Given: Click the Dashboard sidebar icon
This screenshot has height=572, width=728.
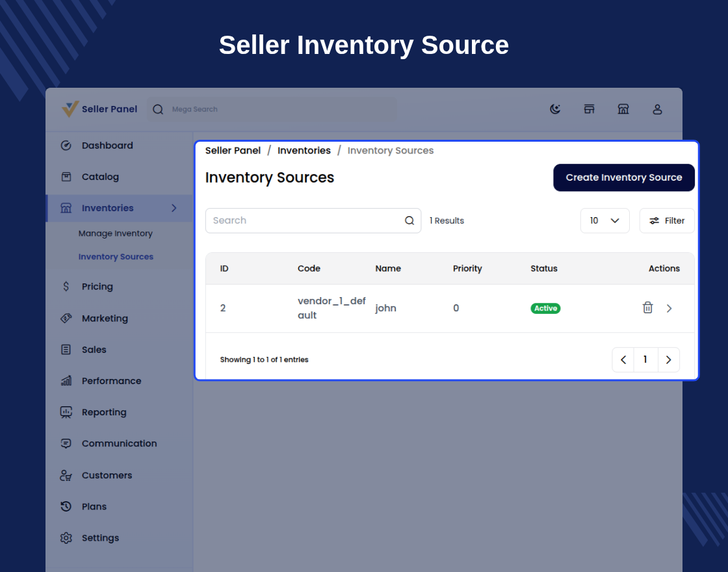Looking at the screenshot, I should [x=66, y=146].
